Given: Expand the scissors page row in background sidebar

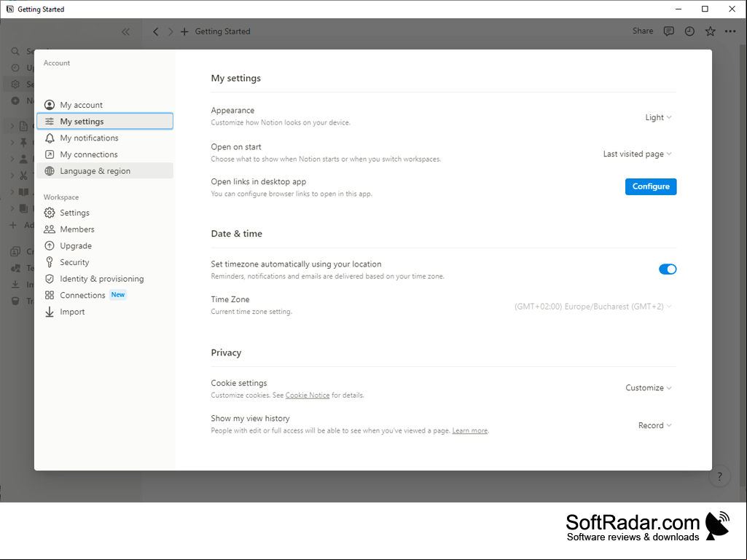Looking at the screenshot, I should pyautogui.click(x=12, y=176).
